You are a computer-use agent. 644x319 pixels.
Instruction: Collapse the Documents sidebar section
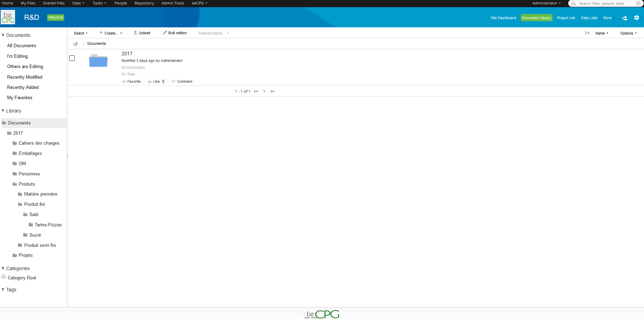pos(3,35)
